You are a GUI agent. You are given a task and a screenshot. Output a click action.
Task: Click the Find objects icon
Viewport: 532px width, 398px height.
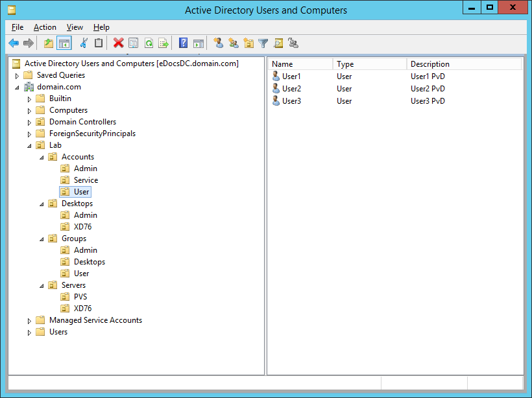point(278,43)
